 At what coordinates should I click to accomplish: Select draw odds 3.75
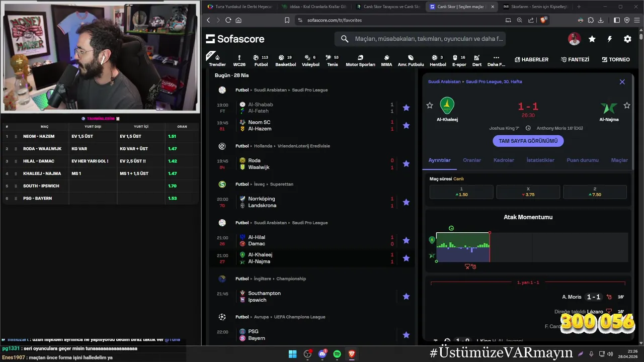coord(528,192)
